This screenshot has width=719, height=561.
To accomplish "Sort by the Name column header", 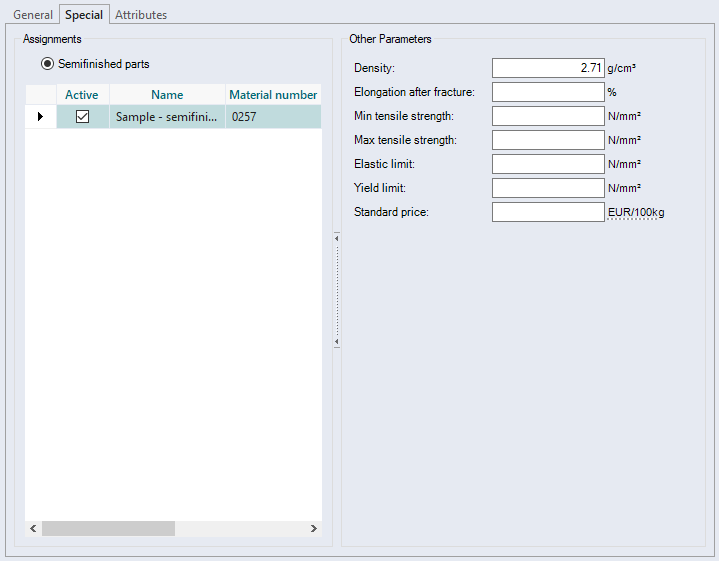I will [x=167, y=95].
